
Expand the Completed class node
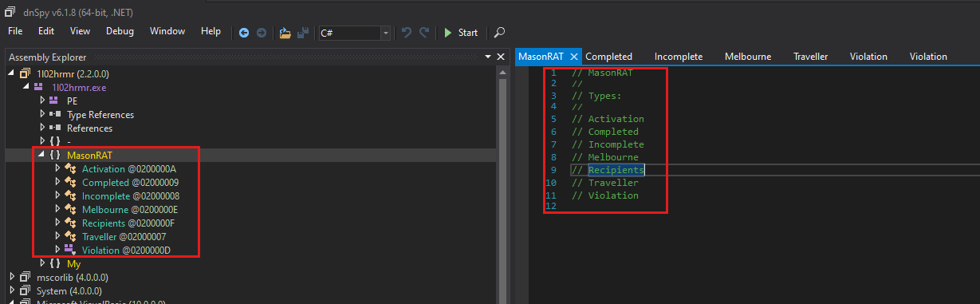pyautogui.click(x=57, y=182)
